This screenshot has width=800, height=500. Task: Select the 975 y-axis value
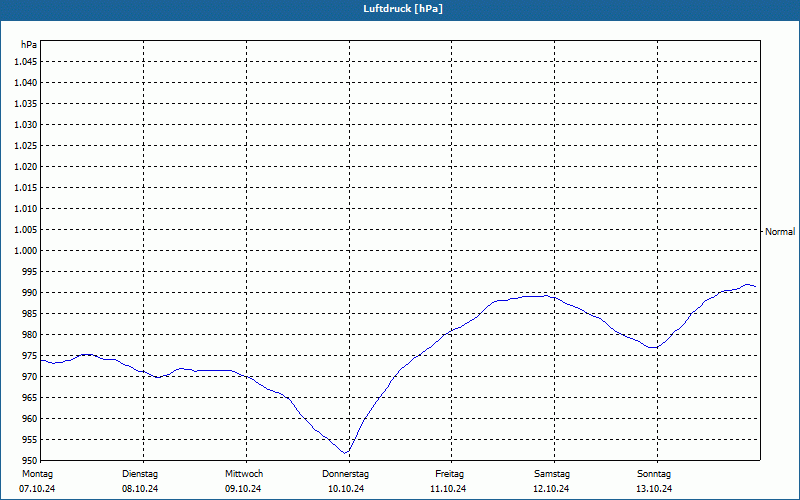[30, 356]
